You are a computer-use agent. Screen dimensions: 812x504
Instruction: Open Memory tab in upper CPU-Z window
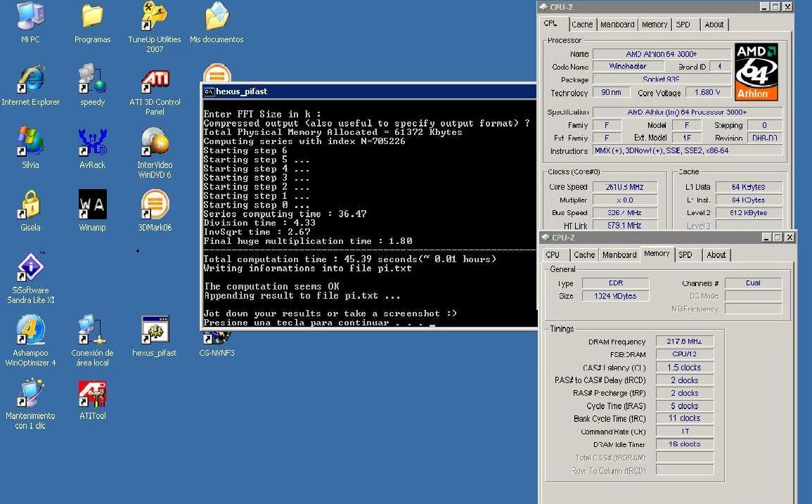[x=655, y=25]
